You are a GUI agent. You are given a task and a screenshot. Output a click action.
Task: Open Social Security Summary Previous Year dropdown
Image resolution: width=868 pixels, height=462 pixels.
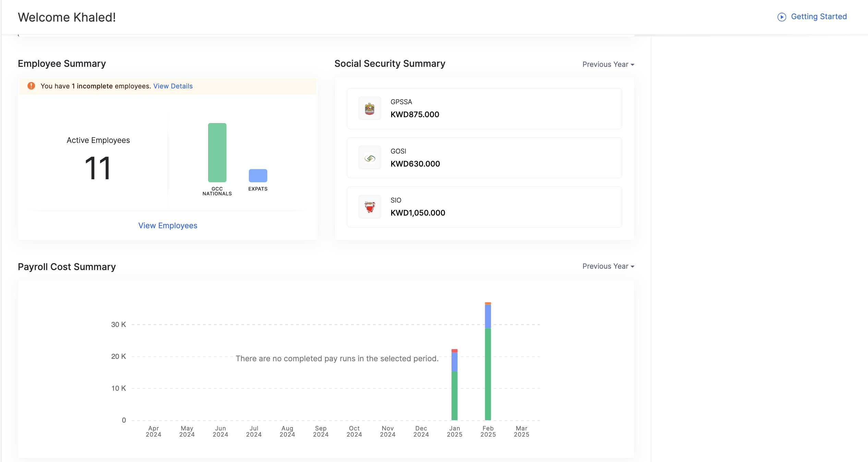tap(608, 64)
